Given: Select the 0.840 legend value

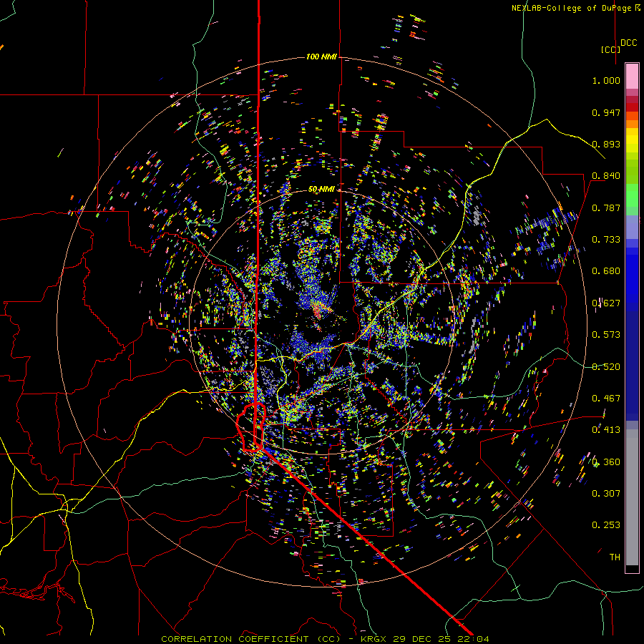Looking at the screenshot, I should (x=606, y=176).
